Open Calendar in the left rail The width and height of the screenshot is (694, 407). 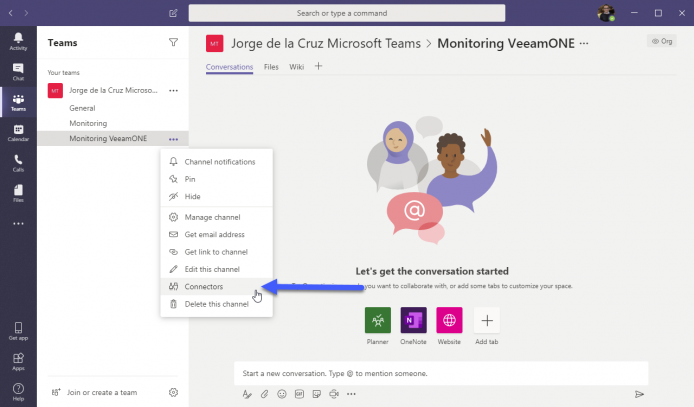click(x=18, y=133)
